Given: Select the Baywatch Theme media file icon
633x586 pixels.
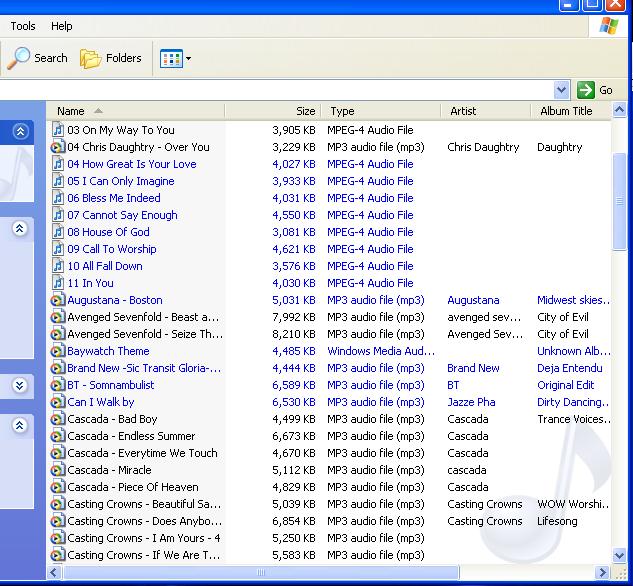Looking at the screenshot, I should pos(57,351).
